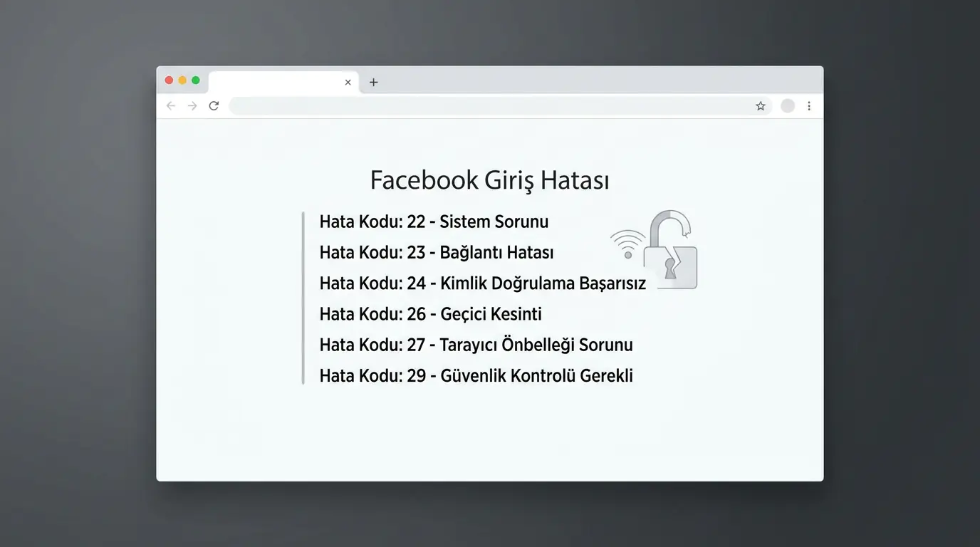Click the Wi-Fi signal icon on the page
This screenshot has width=980, height=547.
tap(627, 242)
